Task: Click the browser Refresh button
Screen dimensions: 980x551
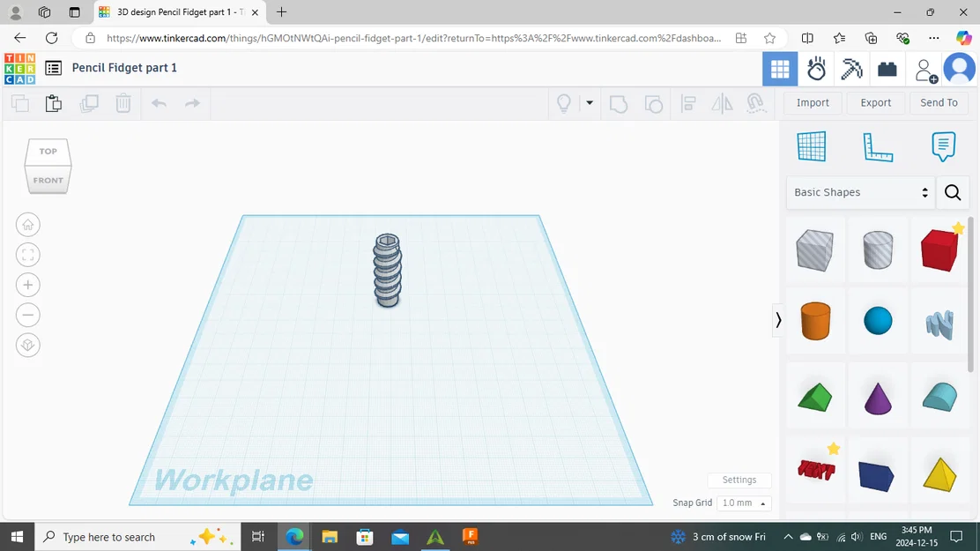Action: pyautogui.click(x=52, y=38)
